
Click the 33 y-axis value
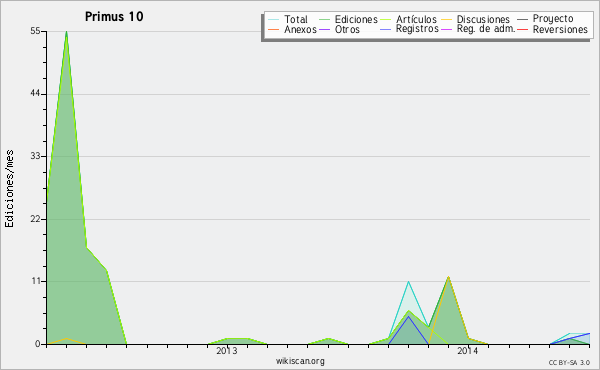point(35,156)
